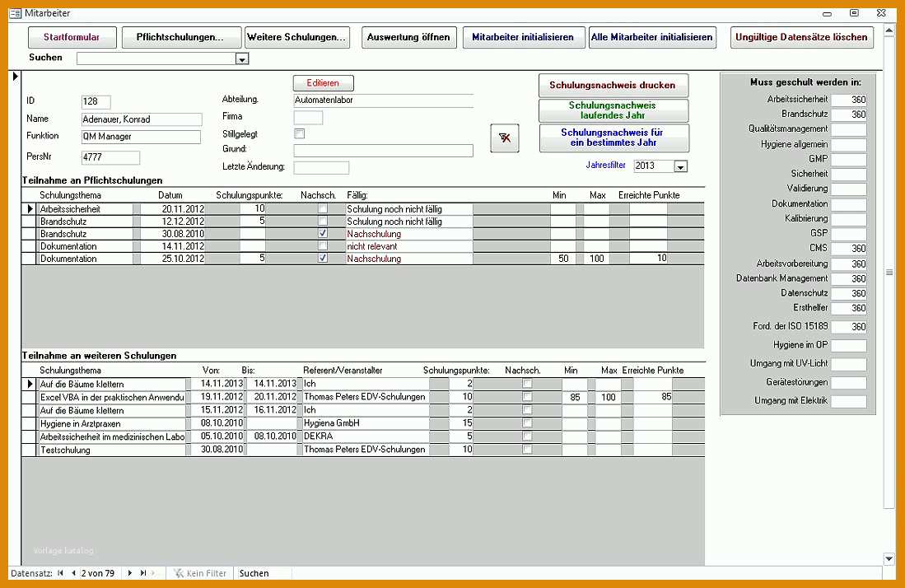905x588 pixels.
Task: Click the record number box 2 von 79
Action: (x=100, y=573)
